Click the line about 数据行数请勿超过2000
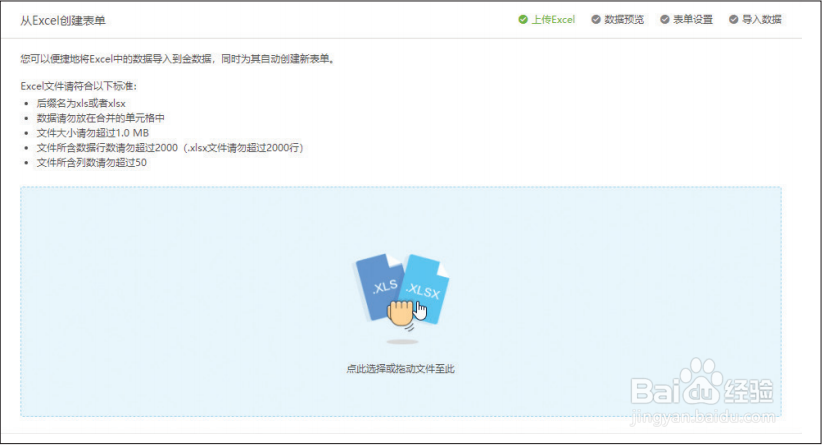 click(170, 148)
